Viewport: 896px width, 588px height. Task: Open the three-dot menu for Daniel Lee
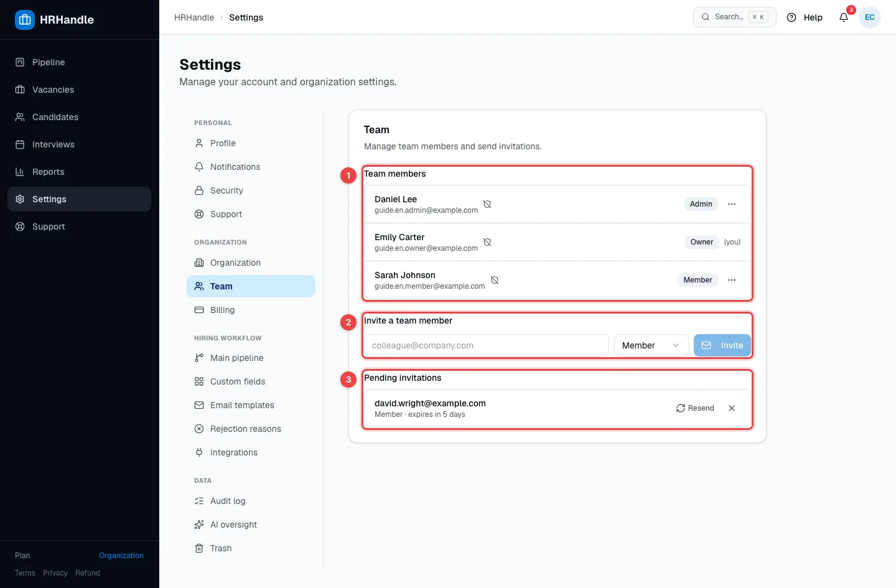coord(732,204)
